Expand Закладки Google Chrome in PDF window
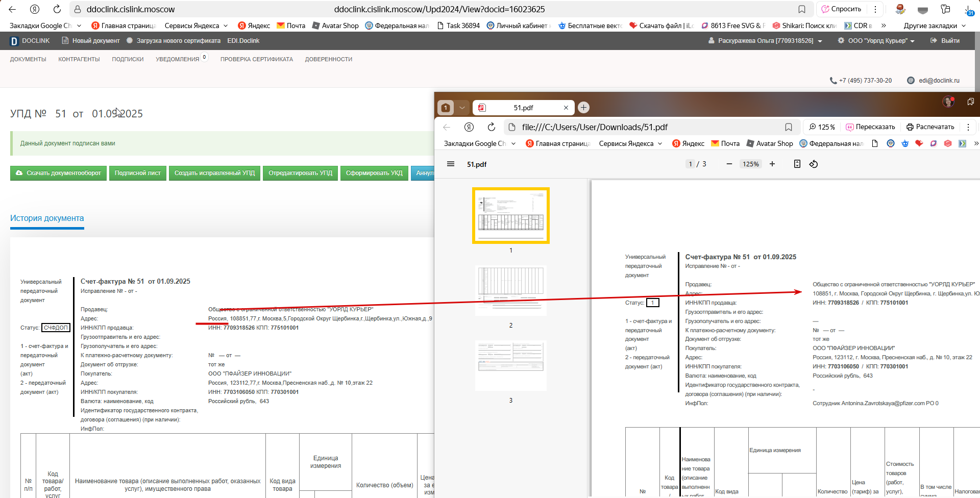This screenshot has width=980, height=498. (x=480, y=143)
